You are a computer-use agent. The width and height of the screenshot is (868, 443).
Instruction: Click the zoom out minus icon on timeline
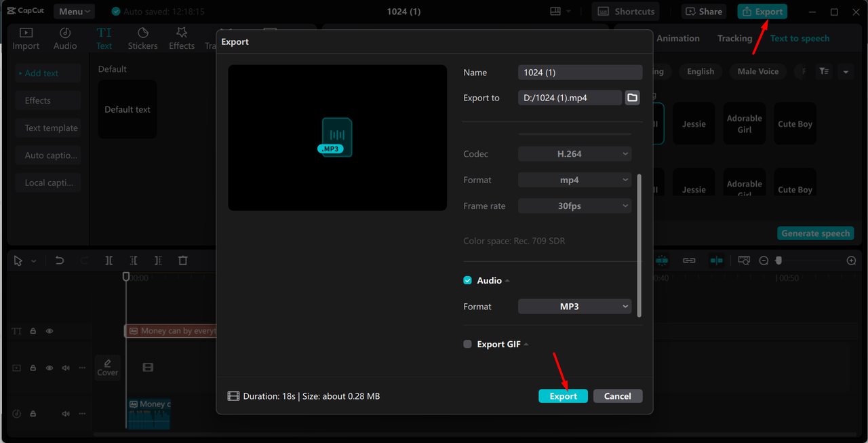764,261
